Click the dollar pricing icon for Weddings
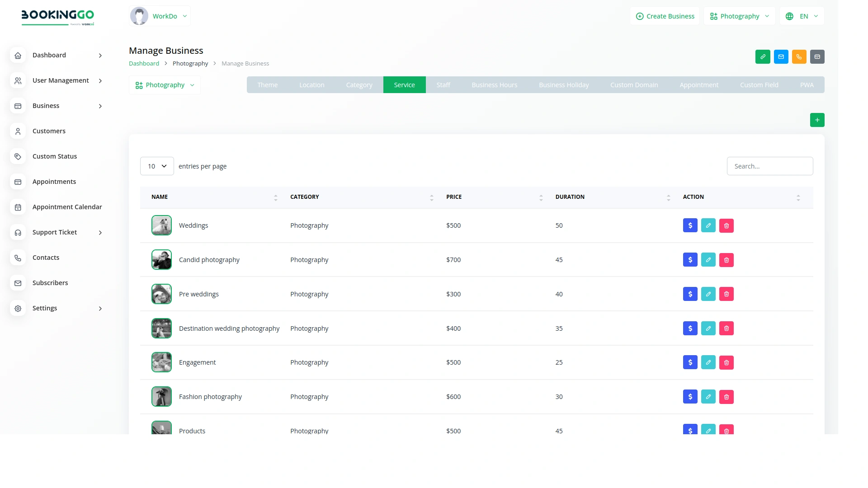The width and height of the screenshot is (868, 488). coord(690,225)
